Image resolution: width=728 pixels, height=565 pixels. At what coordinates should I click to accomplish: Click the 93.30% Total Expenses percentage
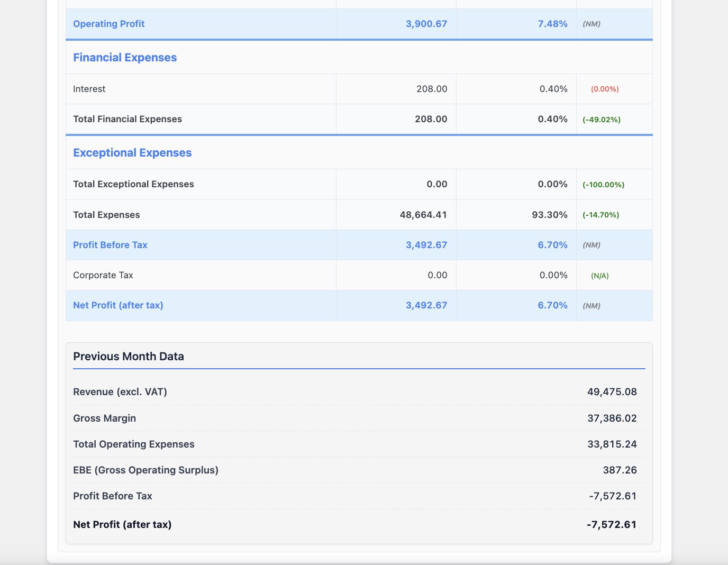tap(550, 215)
